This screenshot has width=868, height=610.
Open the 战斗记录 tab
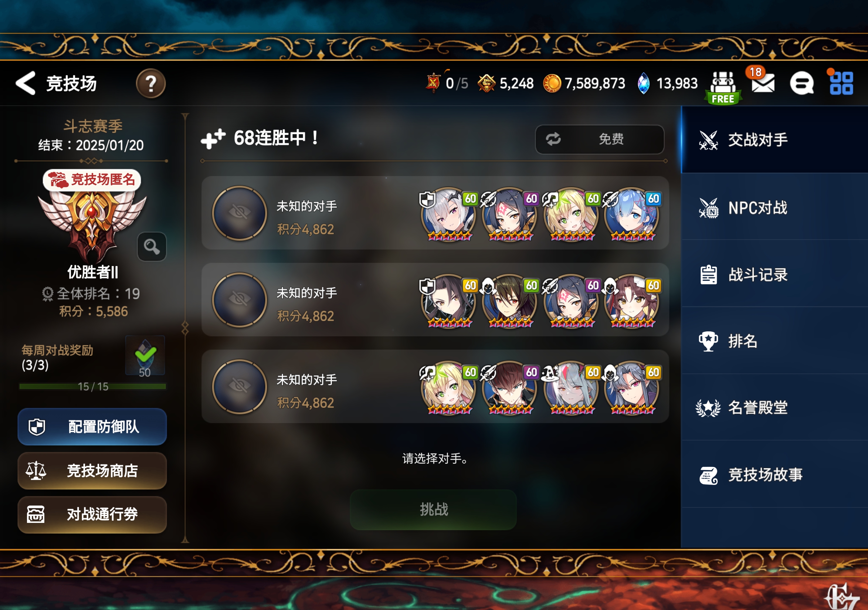[774, 274]
